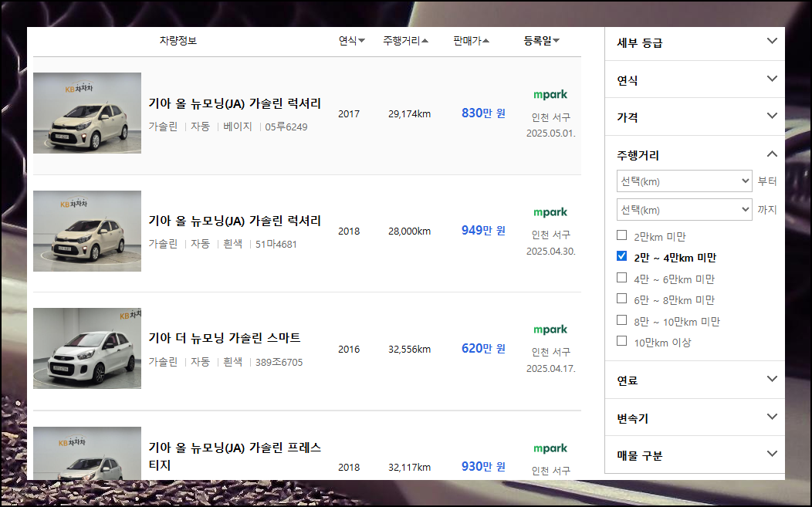This screenshot has height=507, width=812.
Task: Sort by 등록일 column header
Action: pyautogui.click(x=541, y=40)
